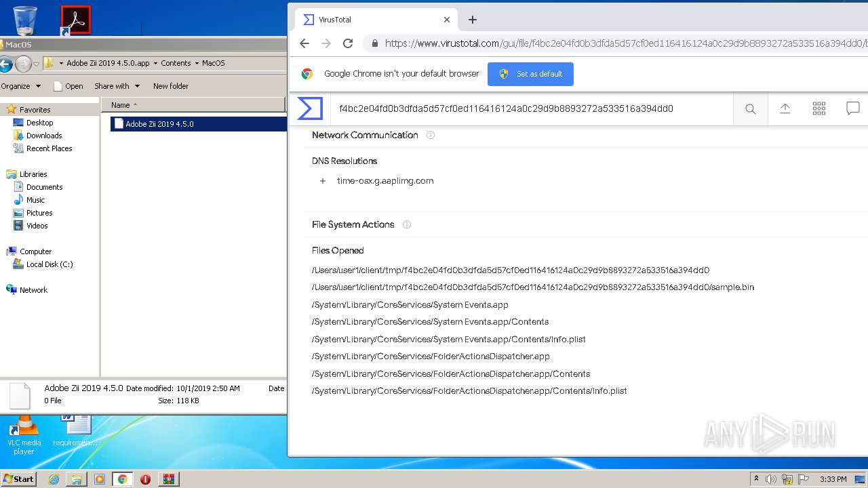Click Explorer's Forward navigation button
The width and height of the screenshot is (868, 488).
tap(23, 64)
